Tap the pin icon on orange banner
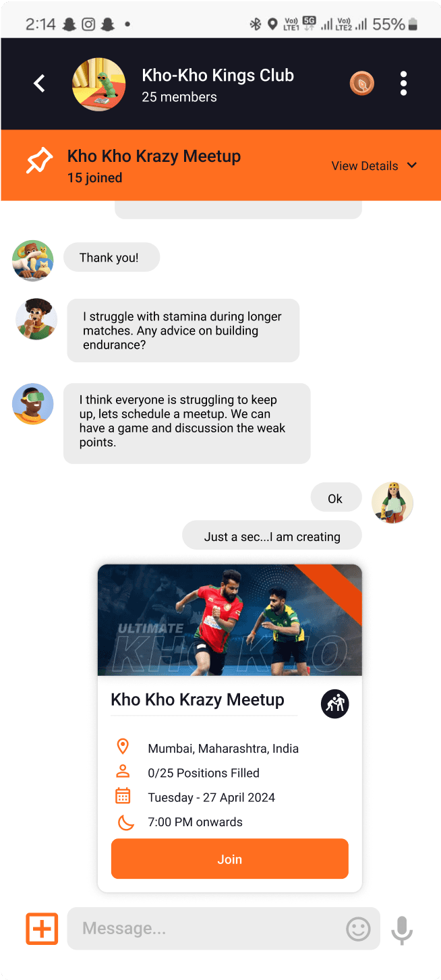Viewport: 441px width, 980px height. click(x=39, y=162)
